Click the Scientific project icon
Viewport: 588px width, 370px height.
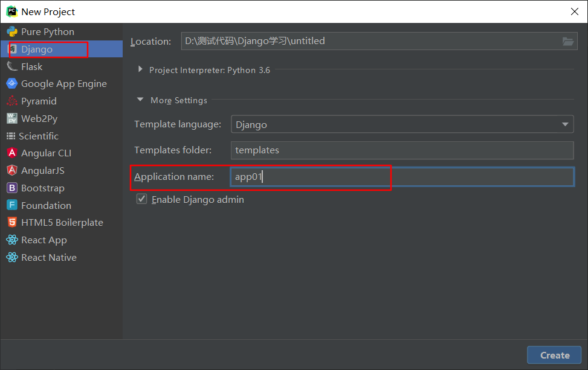pos(11,136)
